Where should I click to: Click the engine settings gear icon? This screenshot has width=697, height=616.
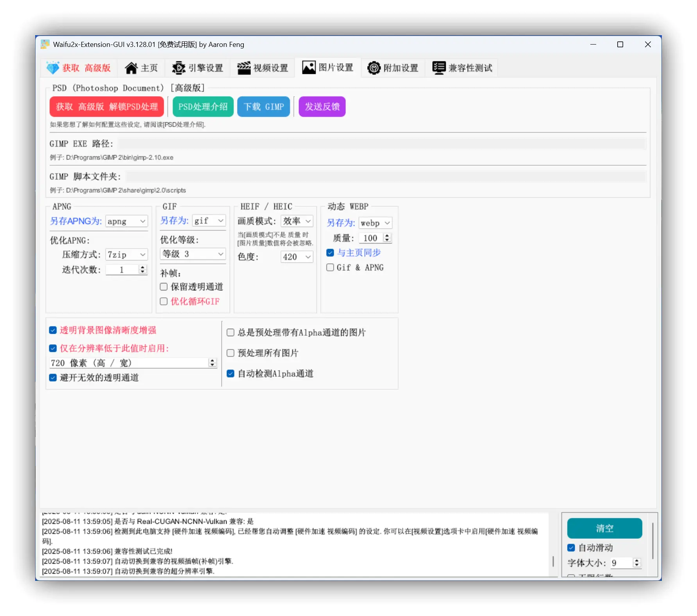179,68
